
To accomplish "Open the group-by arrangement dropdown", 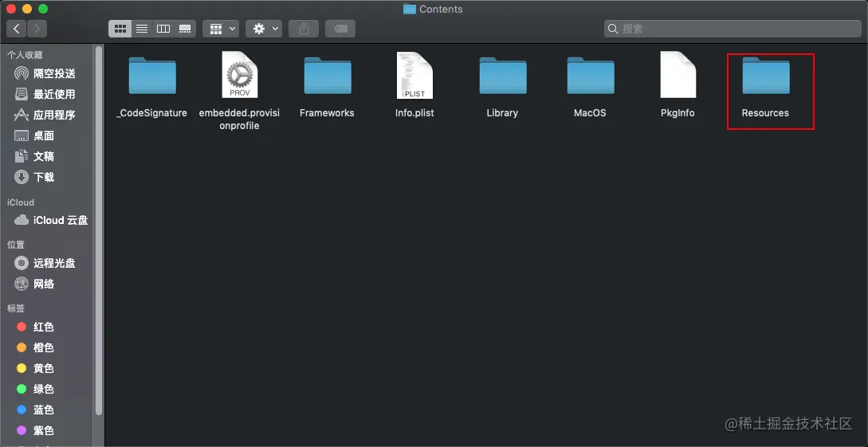I will [221, 29].
